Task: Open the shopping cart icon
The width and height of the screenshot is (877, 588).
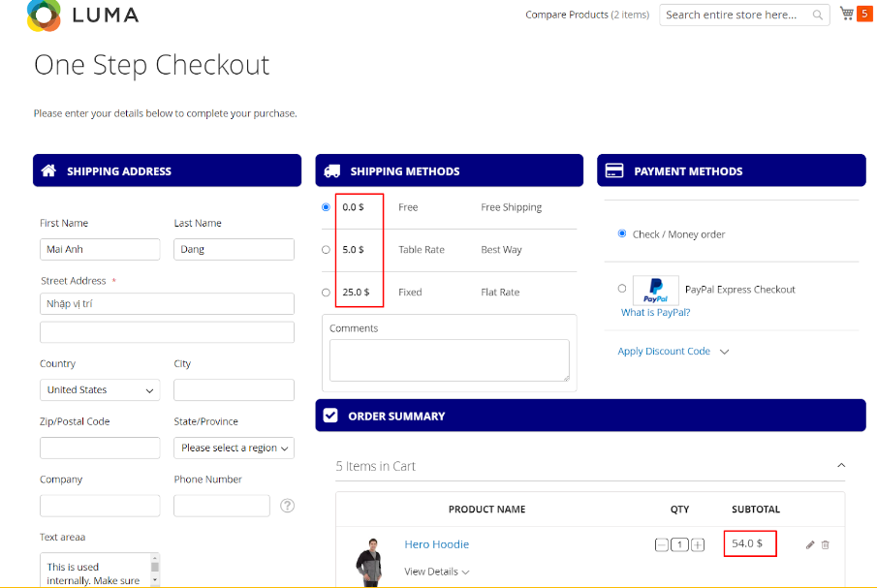Action: 847,14
